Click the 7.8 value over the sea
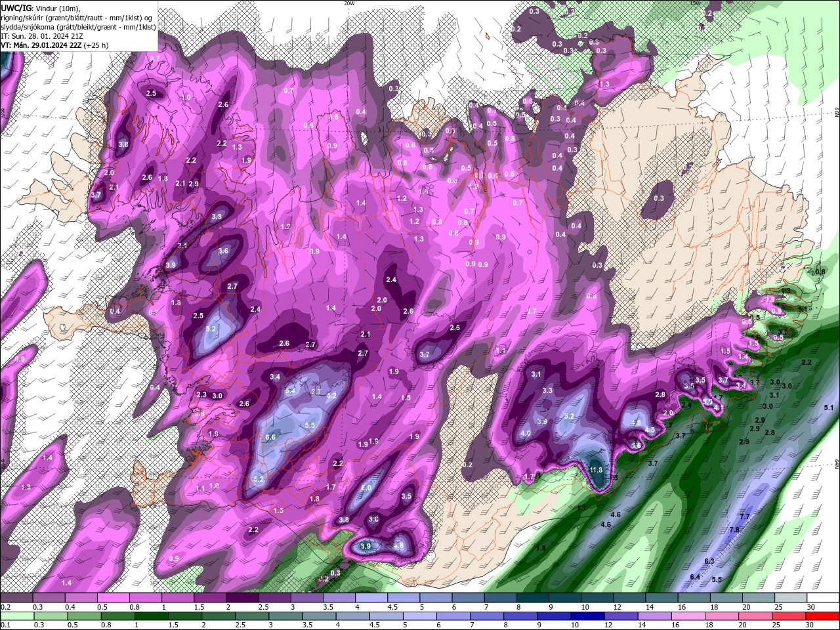This screenshot has width=840, height=630. (x=734, y=530)
